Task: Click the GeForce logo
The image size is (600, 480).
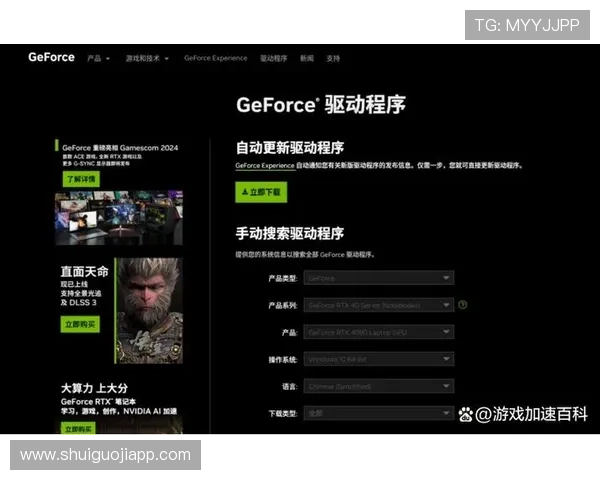Action: [51, 57]
